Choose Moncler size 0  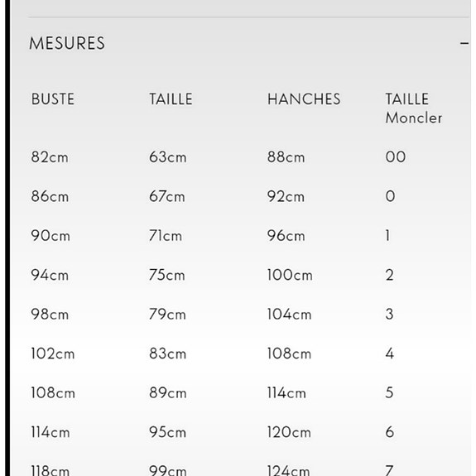tap(390, 196)
